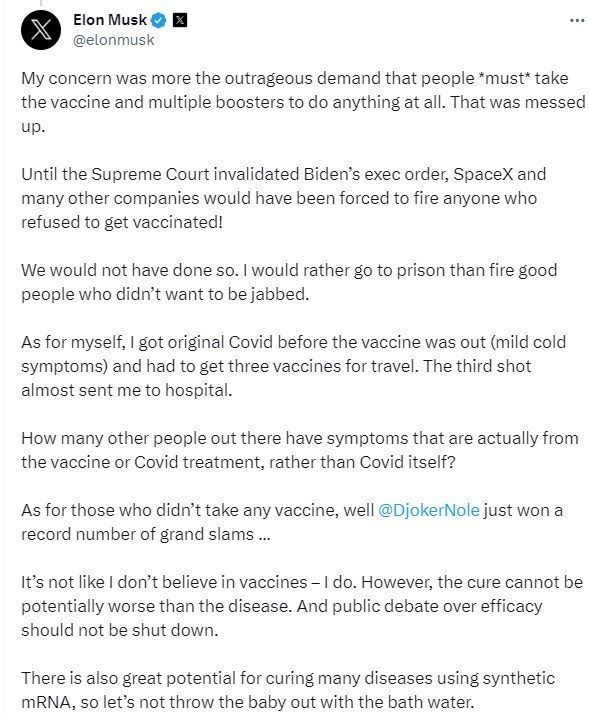Click the paragraph starting 'There is also great potential'
589x714 pixels.
click(287, 690)
